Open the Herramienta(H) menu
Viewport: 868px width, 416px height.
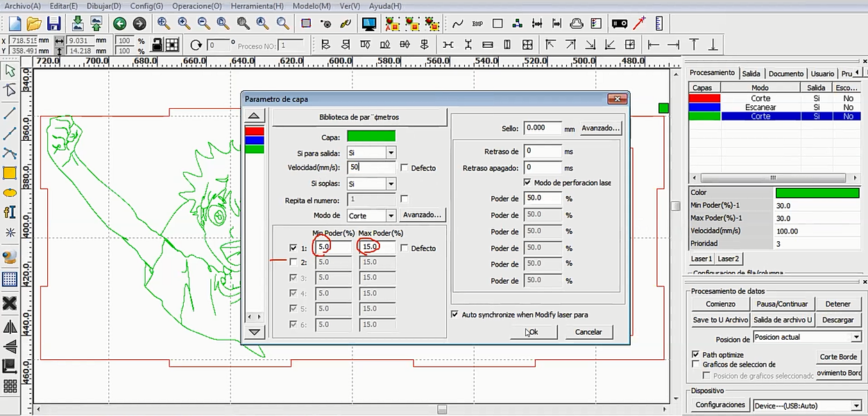click(x=257, y=6)
